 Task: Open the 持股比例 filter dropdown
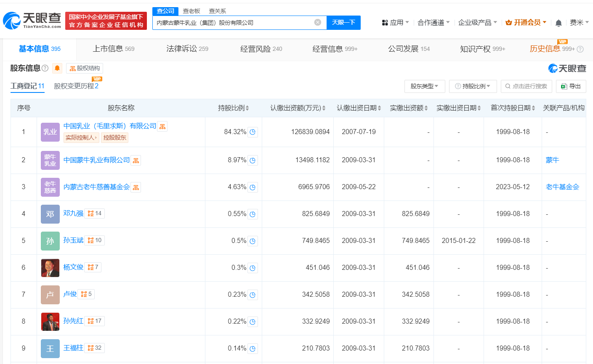click(x=473, y=86)
